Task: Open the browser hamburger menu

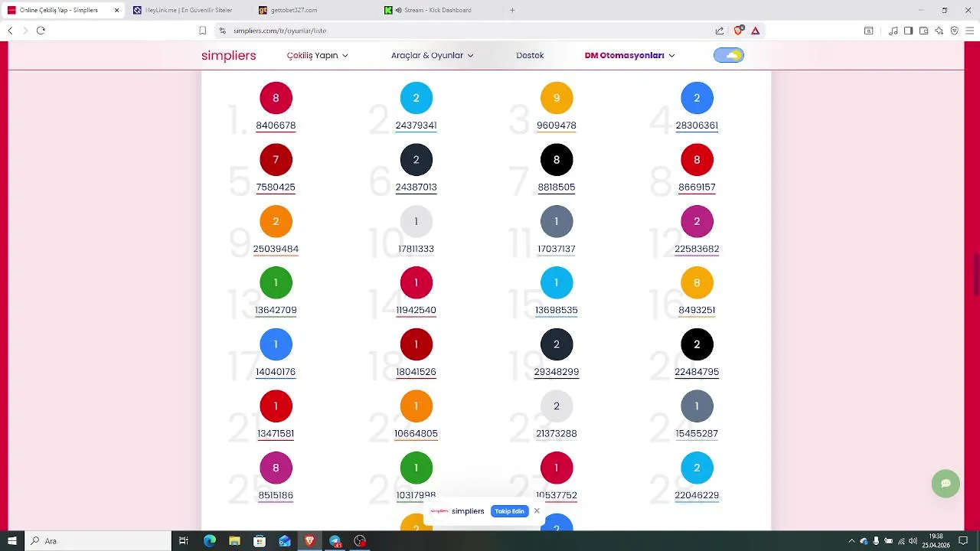Action: [x=969, y=31]
